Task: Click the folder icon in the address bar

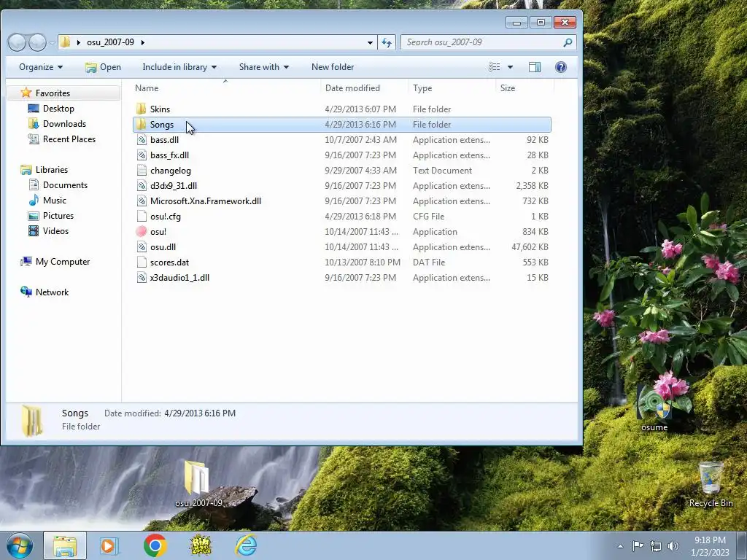Action: coord(65,42)
